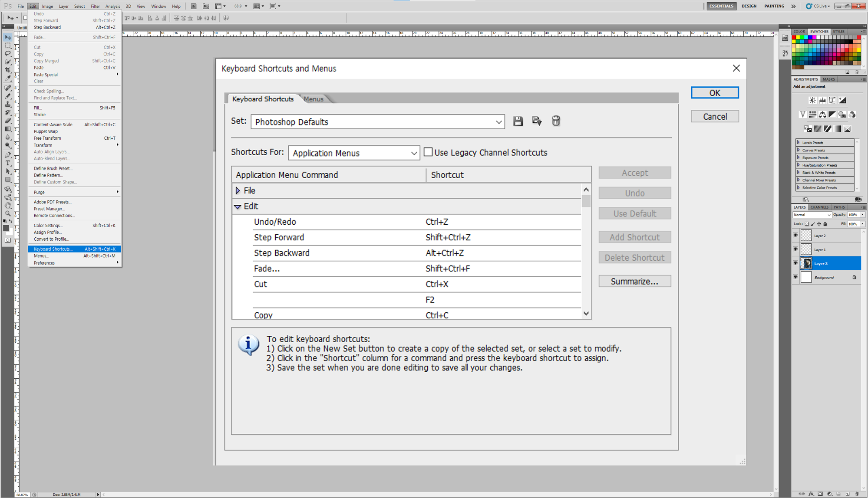Switch to the Menus tab
868x498 pixels.
[314, 99]
